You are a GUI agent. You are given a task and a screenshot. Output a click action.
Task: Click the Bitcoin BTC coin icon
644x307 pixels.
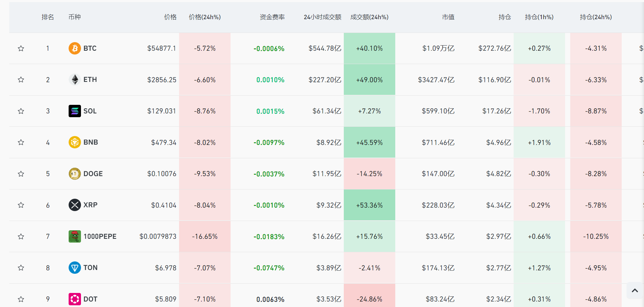click(74, 48)
